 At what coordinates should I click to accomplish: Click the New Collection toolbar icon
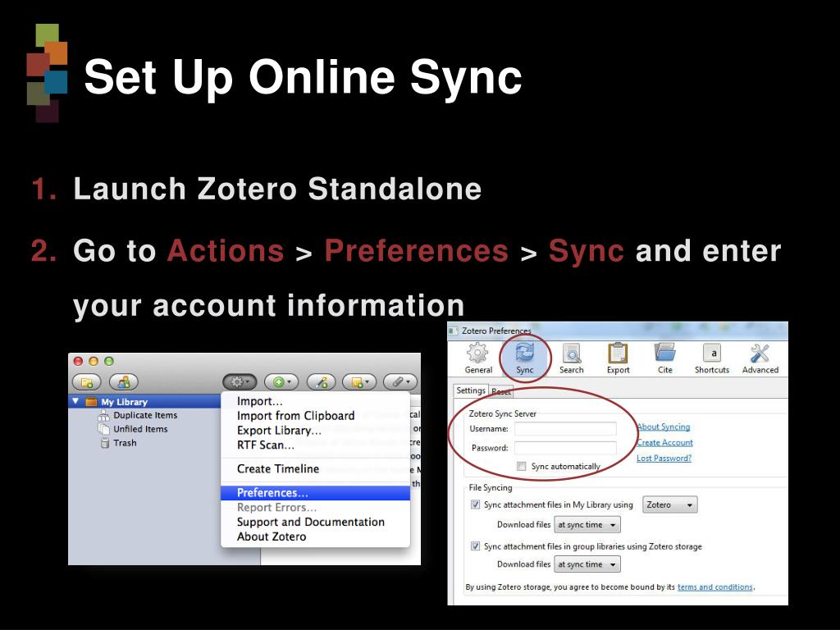86,382
